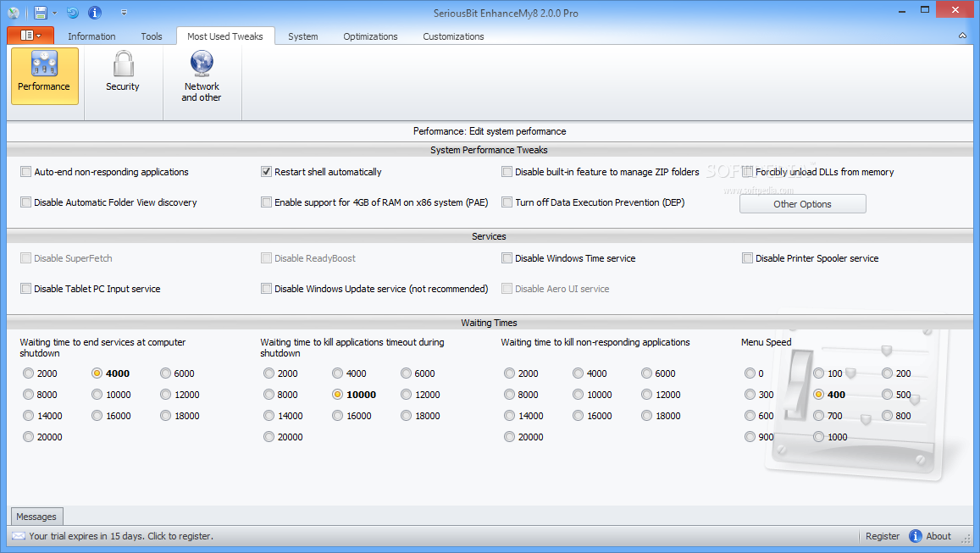
Task: Select the Most Used Tweaks tab
Action: tap(225, 36)
